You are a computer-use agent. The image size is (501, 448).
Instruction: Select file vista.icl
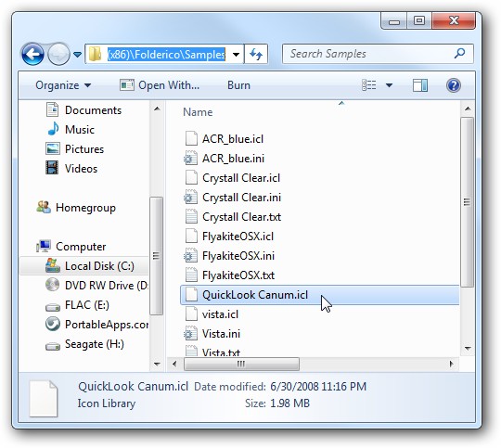pyautogui.click(x=221, y=314)
